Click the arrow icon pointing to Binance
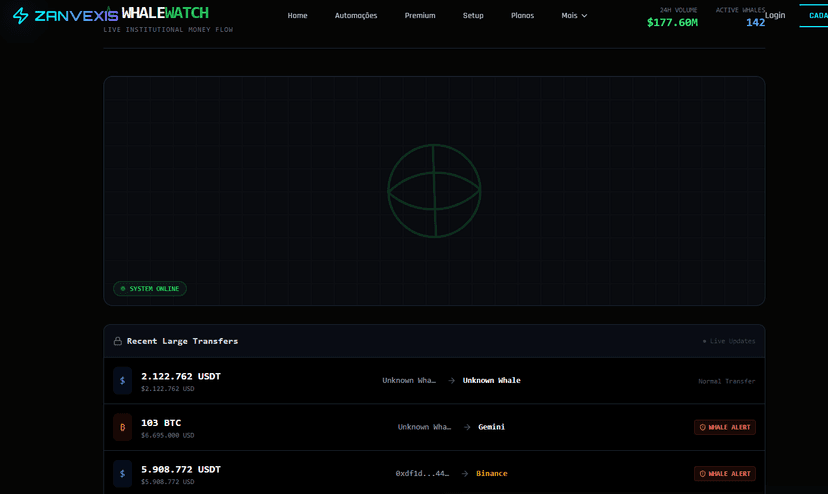The height and width of the screenshot is (494, 828). [x=465, y=473]
